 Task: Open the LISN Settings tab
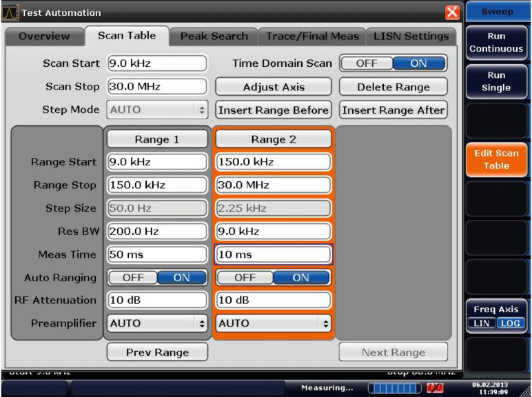click(x=411, y=37)
